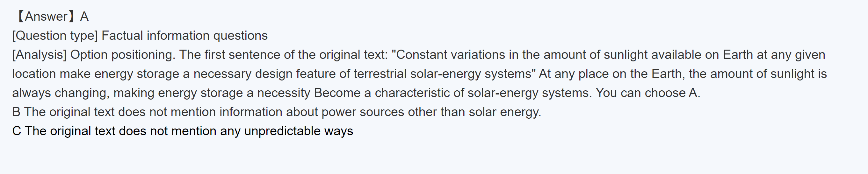Click the [Question type] label
Screen dimensions: 868x174
point(54,36)
